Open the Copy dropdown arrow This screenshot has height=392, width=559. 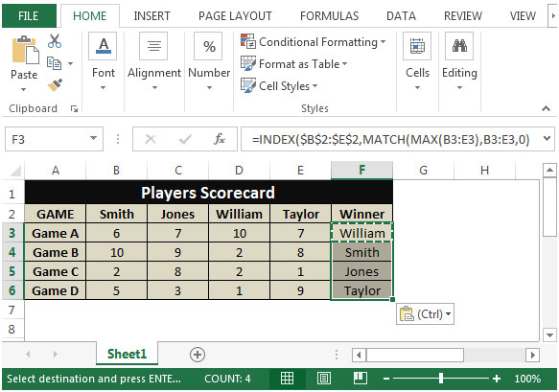(71, 64)
